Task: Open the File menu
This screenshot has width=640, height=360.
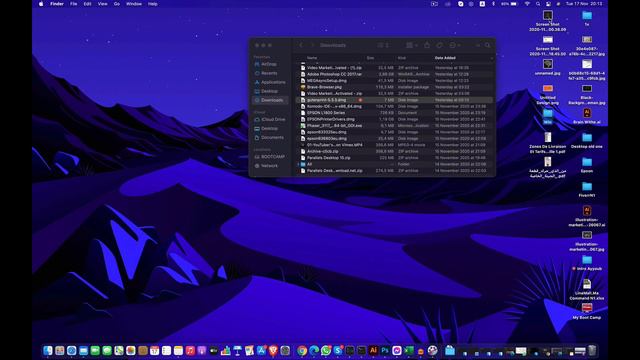Action: (73, 4)
